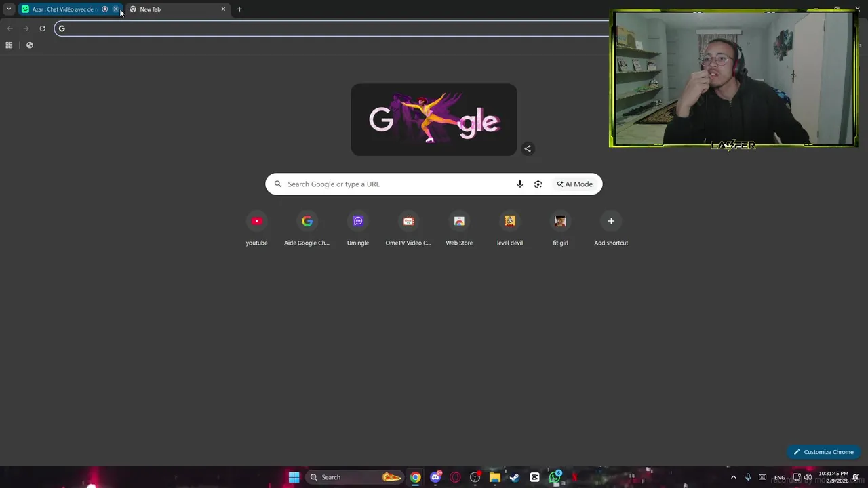Start voice search with microphone icon
This screenshot has width=868, height=488.
tap(520, 184)
